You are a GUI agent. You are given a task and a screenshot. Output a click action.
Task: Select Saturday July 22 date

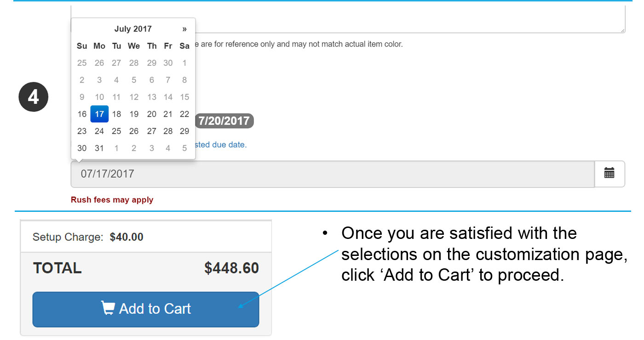pos(184,114)
